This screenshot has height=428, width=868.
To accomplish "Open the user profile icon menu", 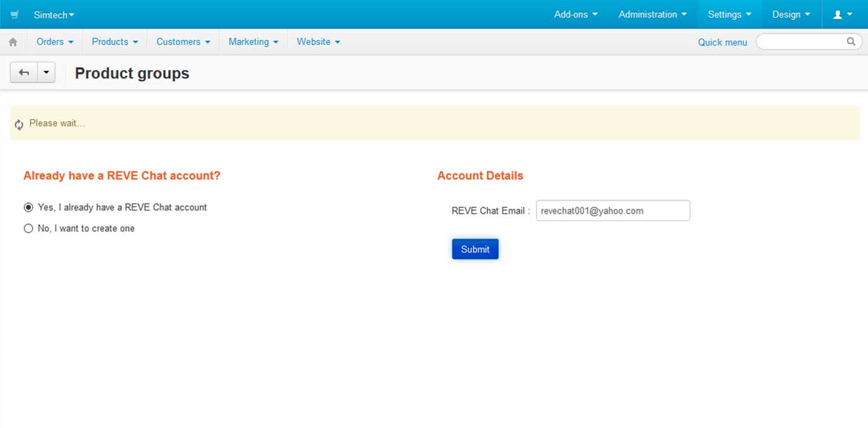I will click(x=842, y=15).
